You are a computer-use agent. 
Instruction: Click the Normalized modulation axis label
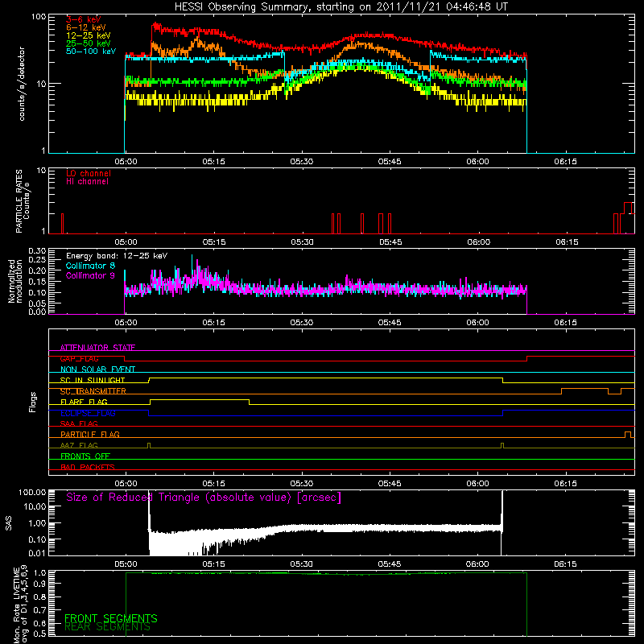point(15,281)
